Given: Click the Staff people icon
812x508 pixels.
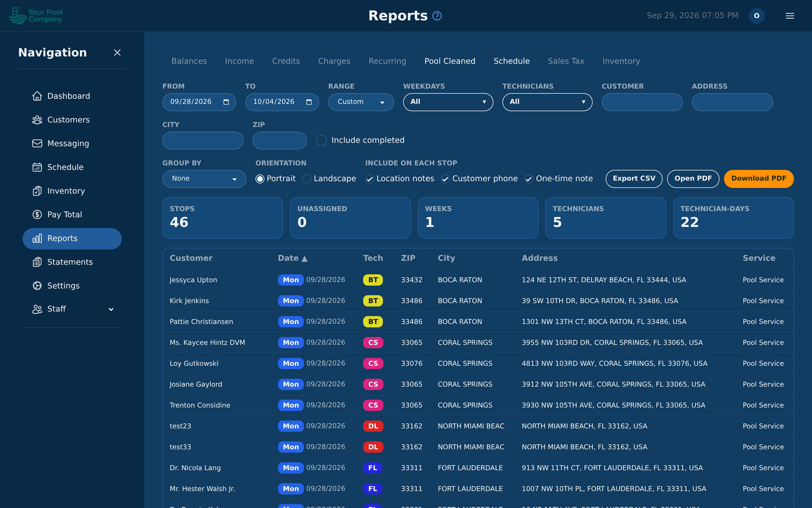Looking at the screenshot, I should tap(37, 309).
